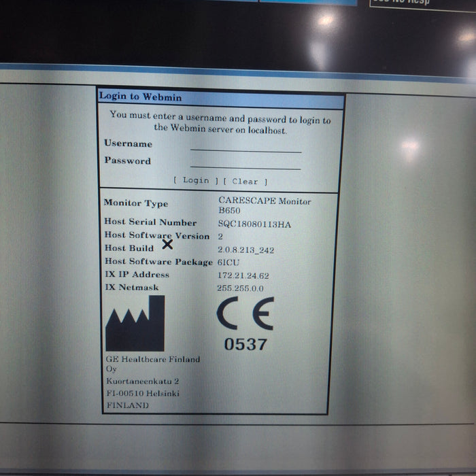This screenshot has height=476, width=476.
Task: Click the 'Host Build' label
Action: [129, 248]
